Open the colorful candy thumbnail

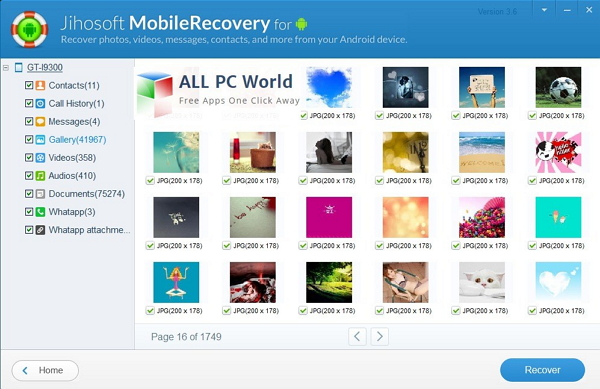(x=482, y=217)
